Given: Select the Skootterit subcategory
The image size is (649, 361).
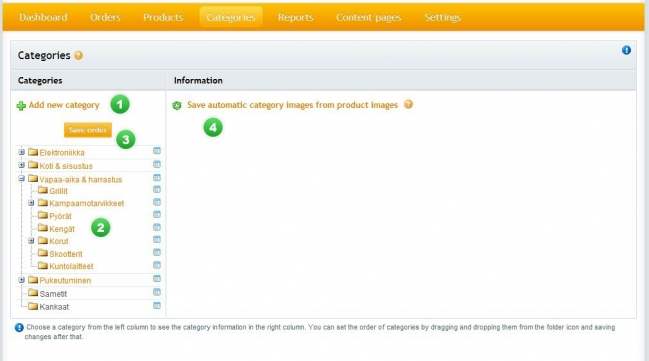Looking at the screenshot, I should (66, 254).
